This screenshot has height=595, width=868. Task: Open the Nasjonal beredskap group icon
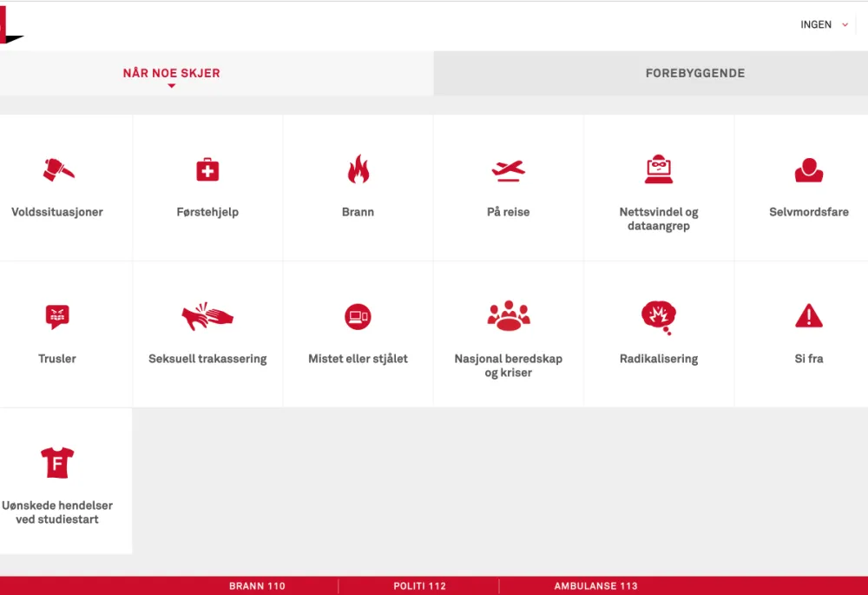(508, 316)
